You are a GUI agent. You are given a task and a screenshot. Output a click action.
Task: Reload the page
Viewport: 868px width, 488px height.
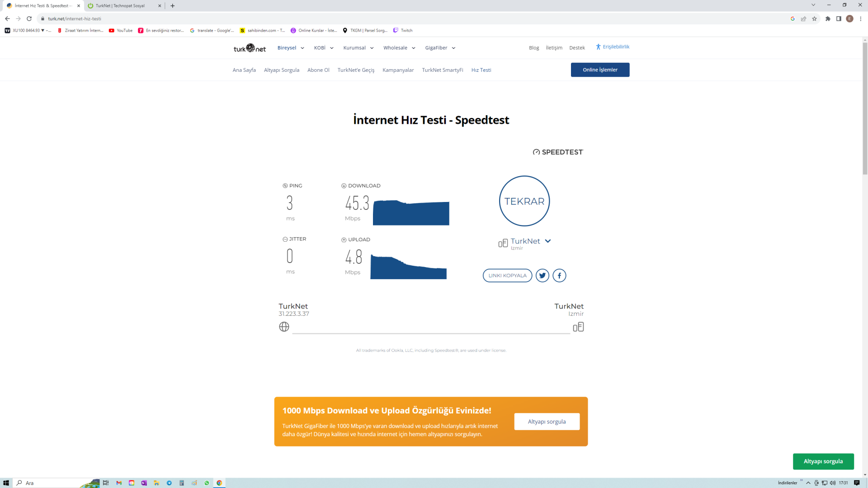pyautogui.click(x=29, y=19)
